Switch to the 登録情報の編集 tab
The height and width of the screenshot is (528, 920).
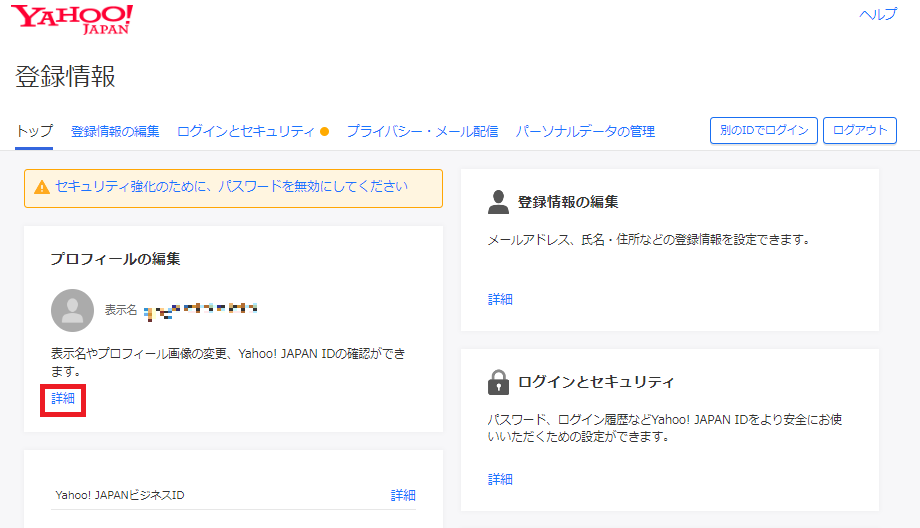(x=115, y=131)
